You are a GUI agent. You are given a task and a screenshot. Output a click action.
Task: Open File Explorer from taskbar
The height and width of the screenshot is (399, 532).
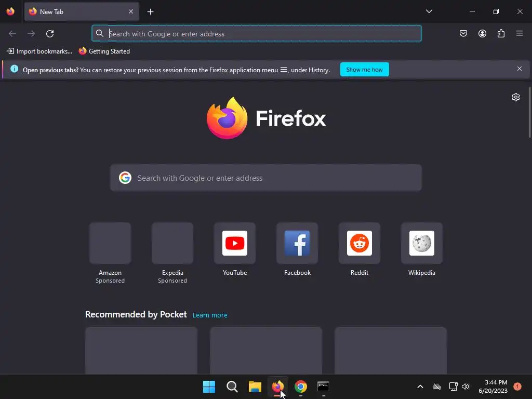coord(255,387)
